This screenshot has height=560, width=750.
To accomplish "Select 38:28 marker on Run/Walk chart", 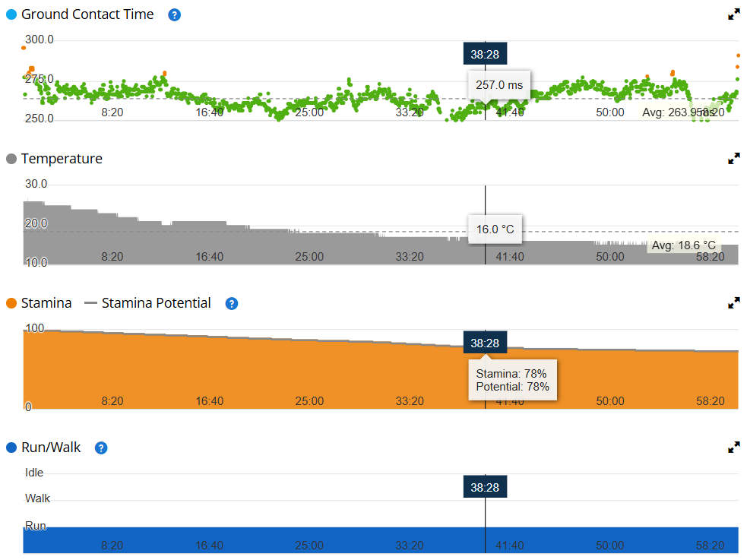I will [x=485, y=487].
